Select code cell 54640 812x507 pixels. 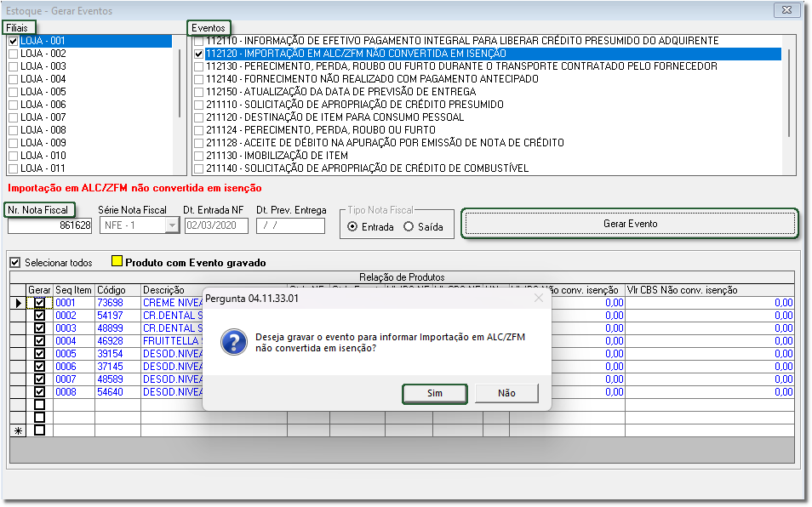click(x=117, y=392)
